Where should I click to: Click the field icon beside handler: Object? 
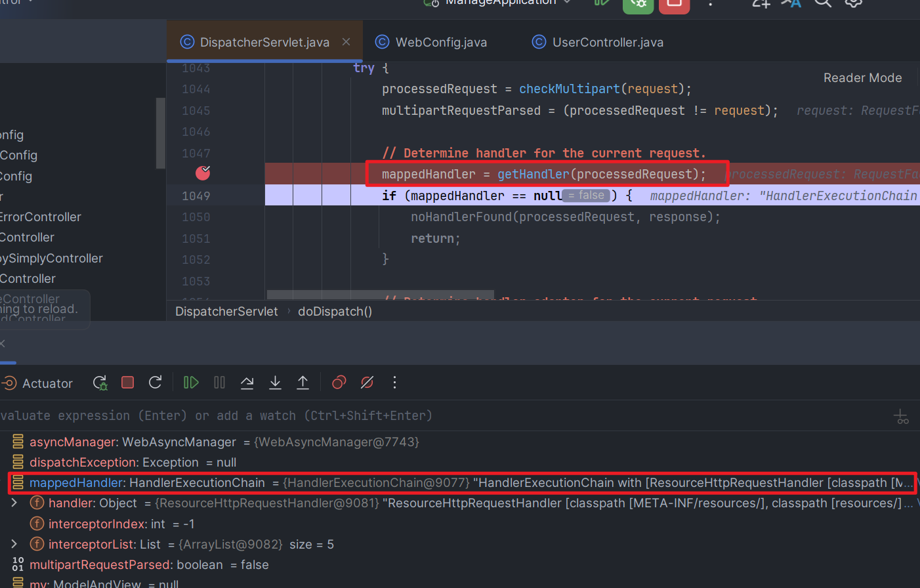tap(37, 503)
